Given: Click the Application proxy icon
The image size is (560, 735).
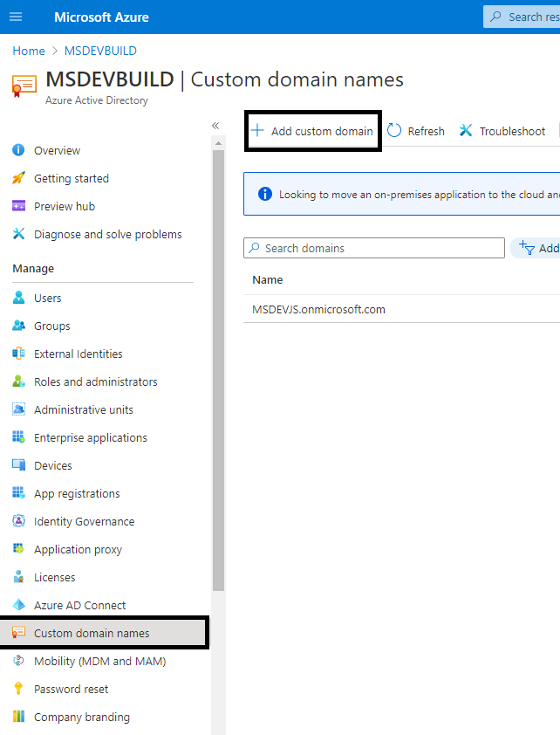Looking at the screenshot, I should pyautogui.click(x=18, y=548).
